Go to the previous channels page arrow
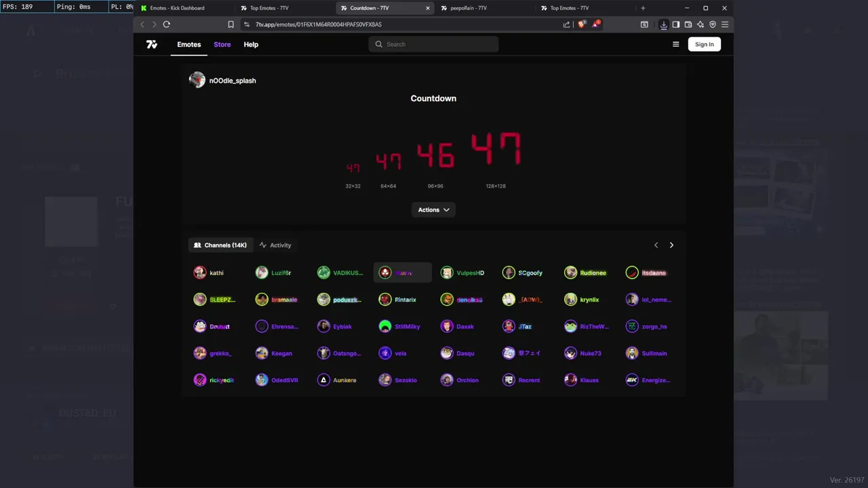 (656, 245)
